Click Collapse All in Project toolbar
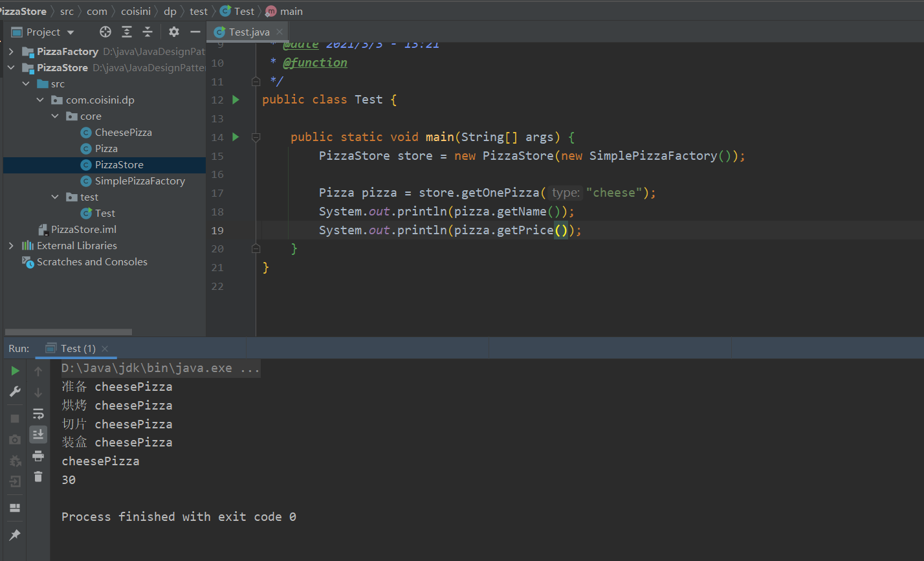The width and height of the screenshot is (924, 561). 148,32
